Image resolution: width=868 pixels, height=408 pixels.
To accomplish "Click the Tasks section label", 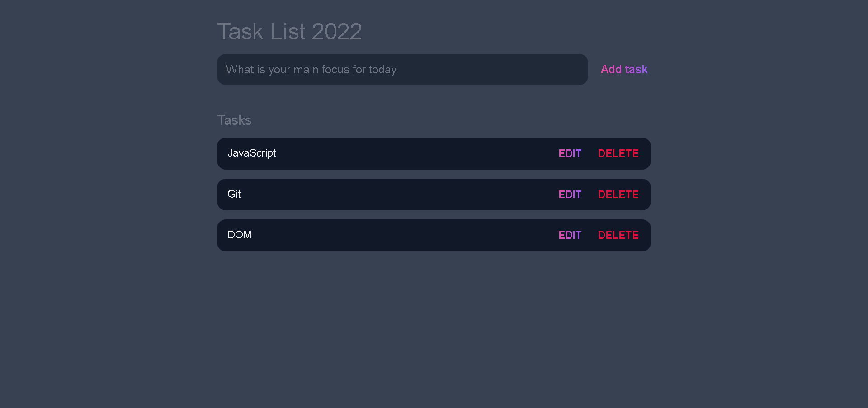I will point(234,120).
